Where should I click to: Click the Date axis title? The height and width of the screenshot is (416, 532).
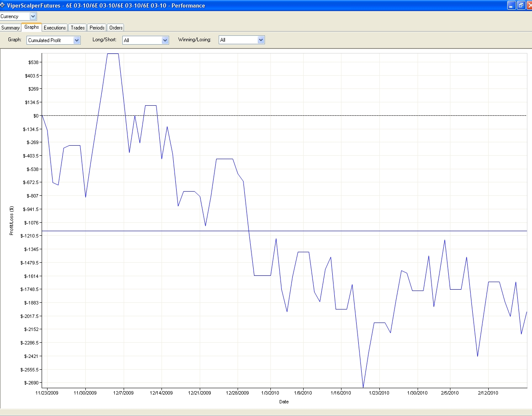(x=284, y=402)
